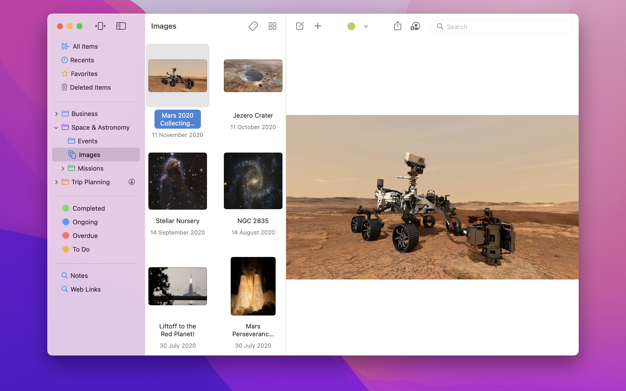This screenshot has width=626, height=391.
Task: Open the collaboration people icon
Action: [415, 26]
